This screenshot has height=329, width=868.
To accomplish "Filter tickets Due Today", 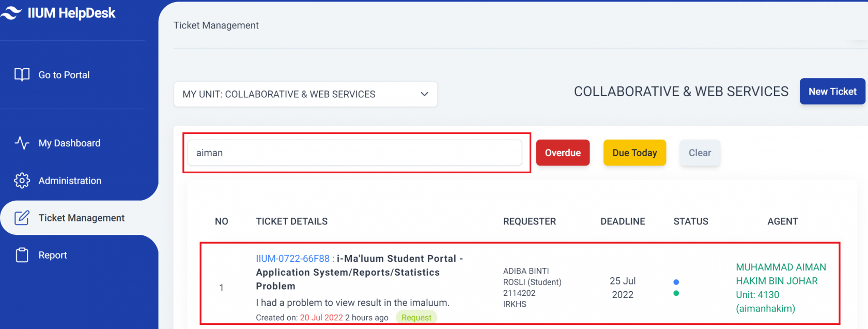I will 634,153.
